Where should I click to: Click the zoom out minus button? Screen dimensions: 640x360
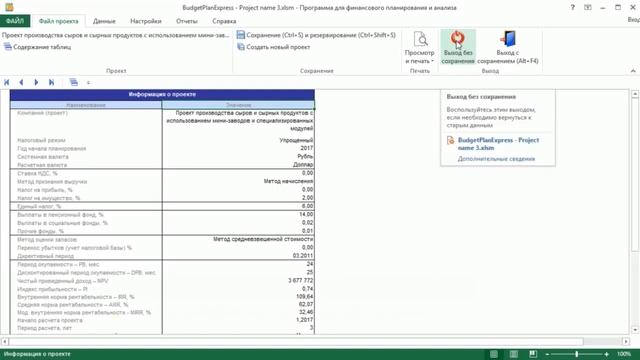547,354
